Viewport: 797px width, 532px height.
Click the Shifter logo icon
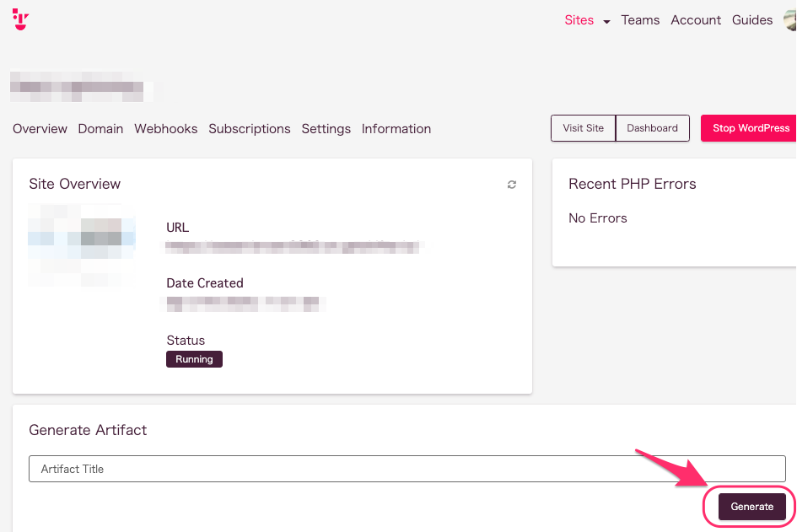pos(20,19)
